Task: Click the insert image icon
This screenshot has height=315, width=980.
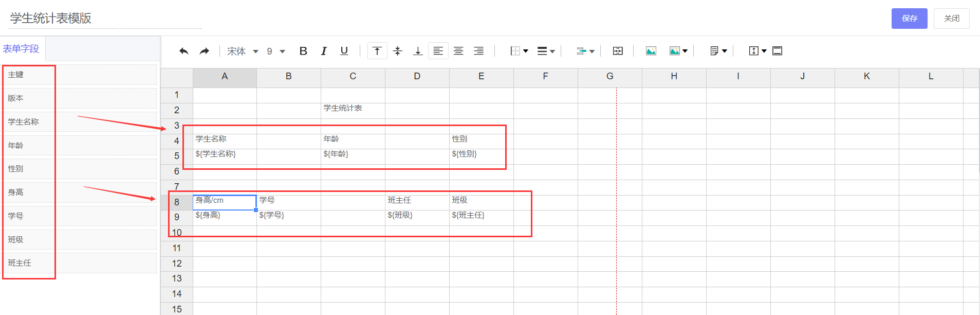Action: click(x=651, y=51)
